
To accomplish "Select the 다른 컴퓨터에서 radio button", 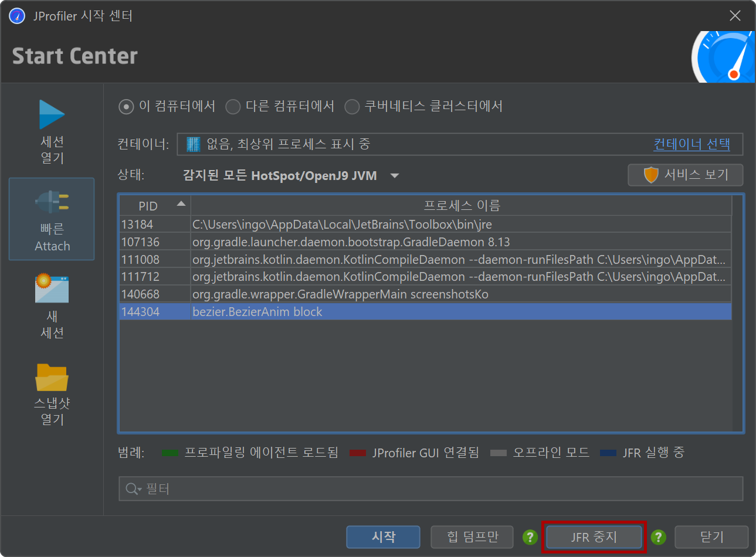I will point(233,107).
